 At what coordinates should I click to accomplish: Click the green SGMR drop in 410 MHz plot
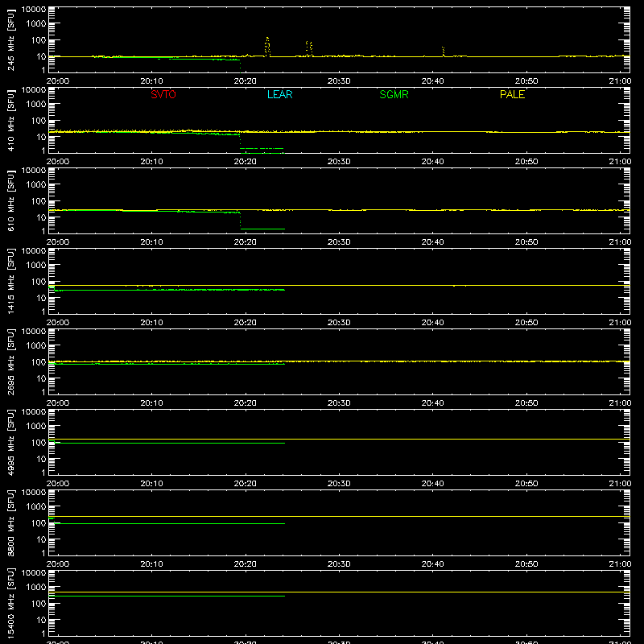240,142
